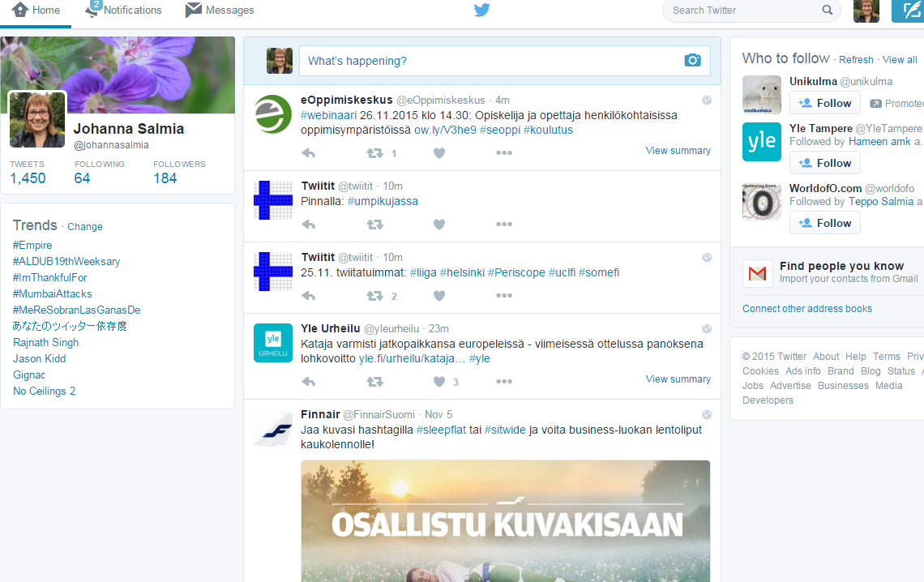Reply to Twiitit's Pinnalla tweet
The image size is (924, 582).
309,225
